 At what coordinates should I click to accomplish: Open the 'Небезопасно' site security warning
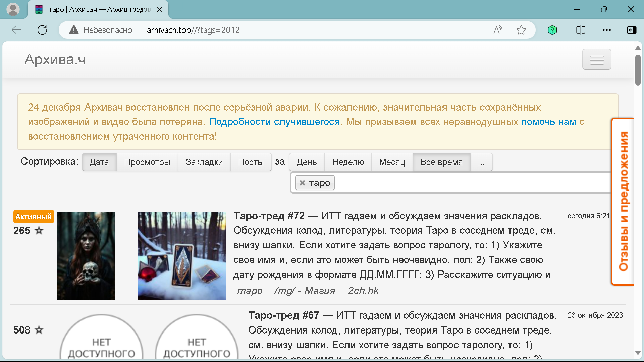coord(101,30)
